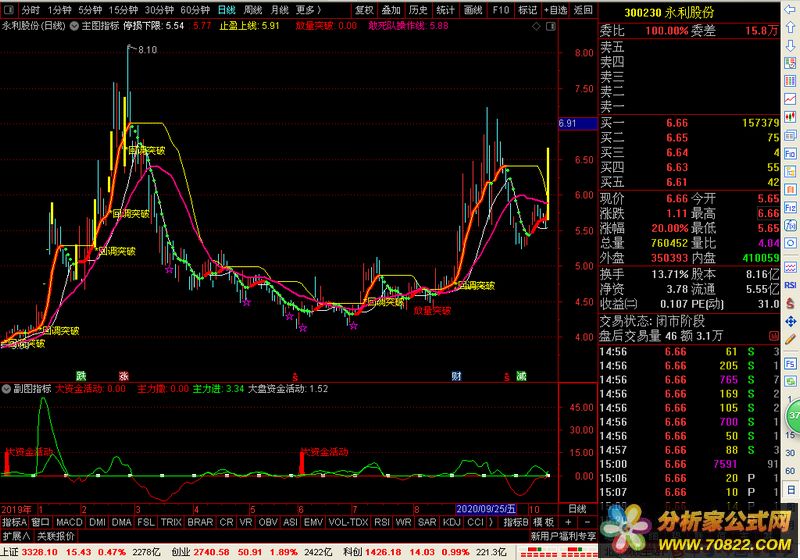Open the f(x) formula icon in right sidebar
The image size is (800, 560).
[x=790, y=225]
